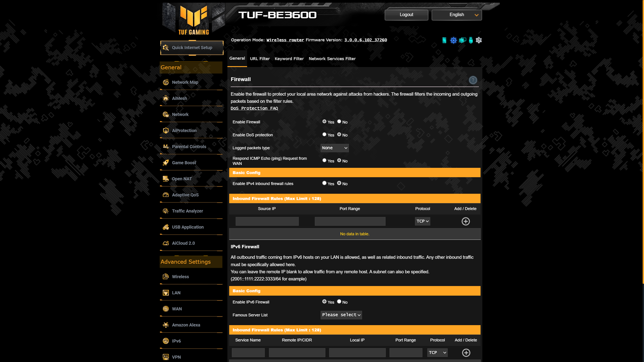Switch to URL Filter tab

(x=260, y=58)
